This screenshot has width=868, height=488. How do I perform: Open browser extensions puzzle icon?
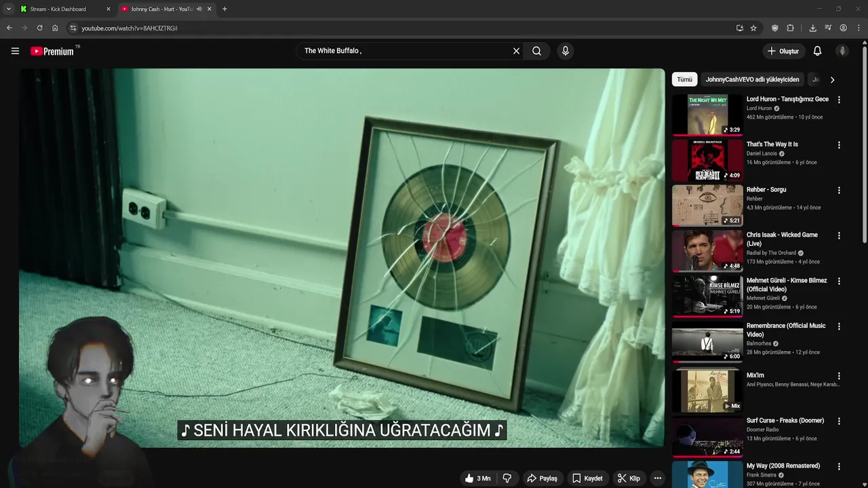click(790, 28)
